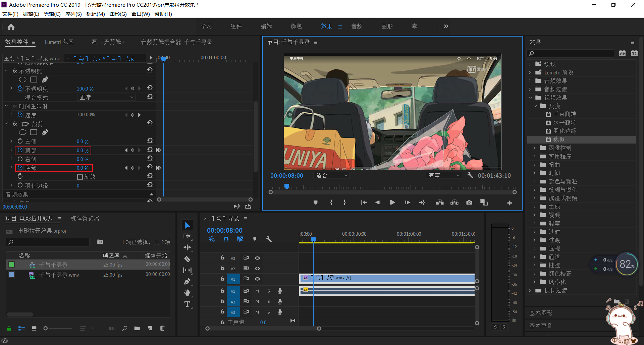644x345 pixels.
Task: Open the zoom level Fit dropdown
Action: coord(332,175)
